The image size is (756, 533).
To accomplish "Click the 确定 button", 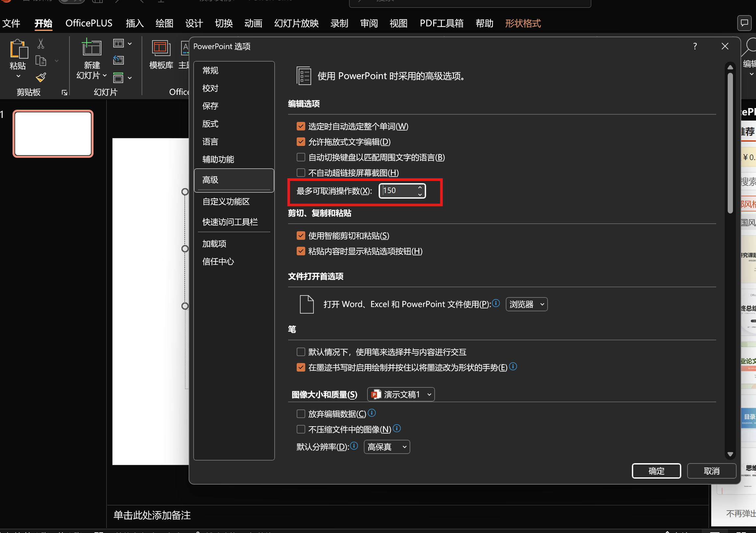I will 656,471.
